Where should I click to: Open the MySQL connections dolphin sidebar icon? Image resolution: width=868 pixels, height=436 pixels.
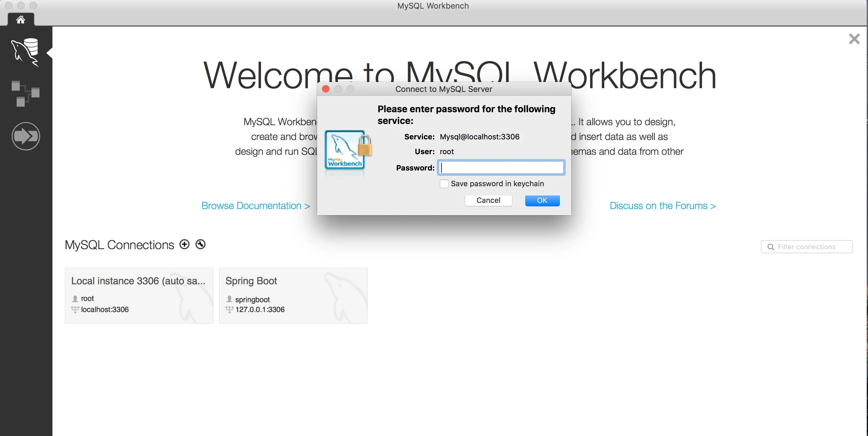click(x=25, y=52)
